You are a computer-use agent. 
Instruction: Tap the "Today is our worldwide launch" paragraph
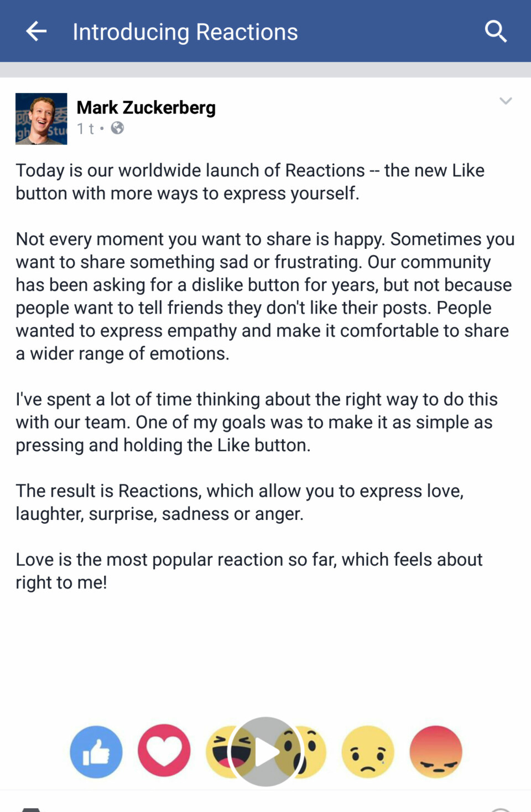click(x=249, y=182)
